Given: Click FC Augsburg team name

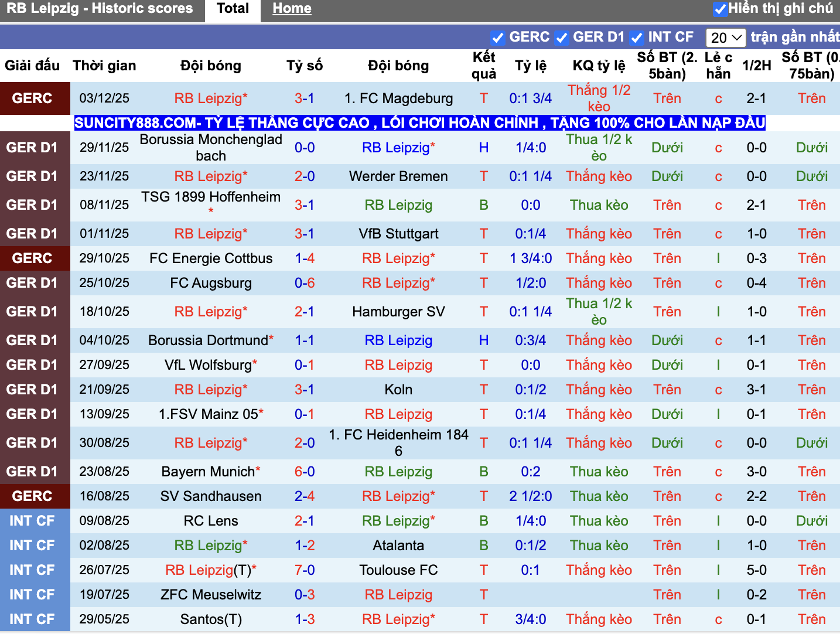Looking at the screenshot, I should (x=211, y=283).
